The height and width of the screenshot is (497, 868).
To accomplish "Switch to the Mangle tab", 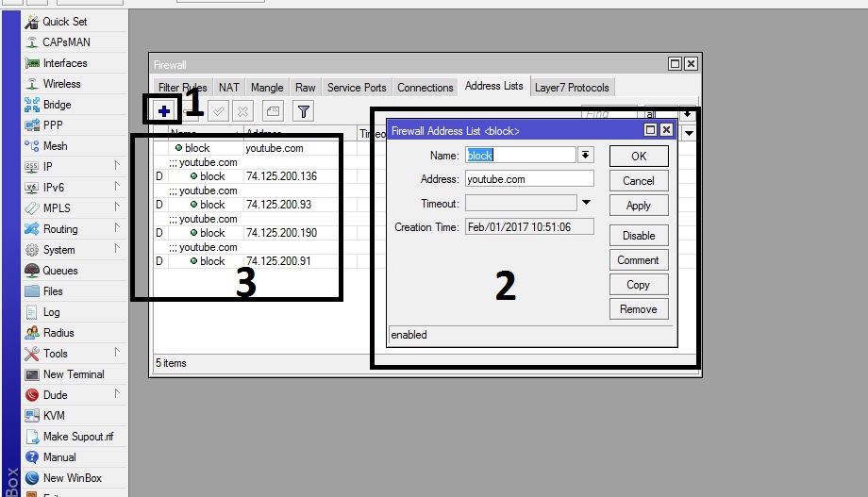I will (267, 88).
